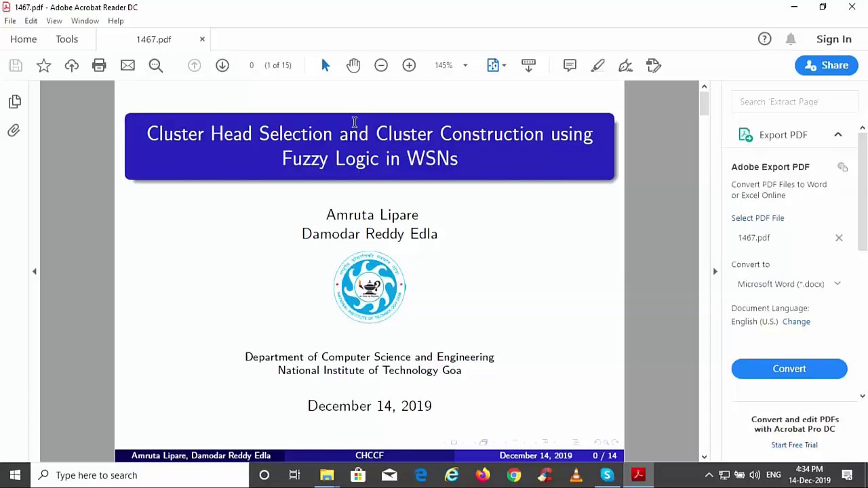Open the find text magnifier
Viewport: 868px width, 488px height.
(x=156, y=65)
